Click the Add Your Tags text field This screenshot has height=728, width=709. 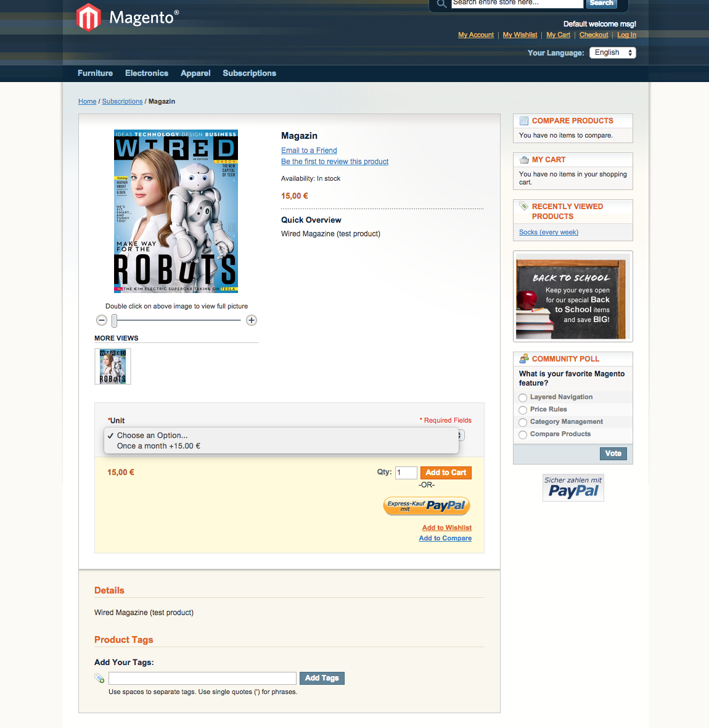pyautogui.click(x=202, y=678)
